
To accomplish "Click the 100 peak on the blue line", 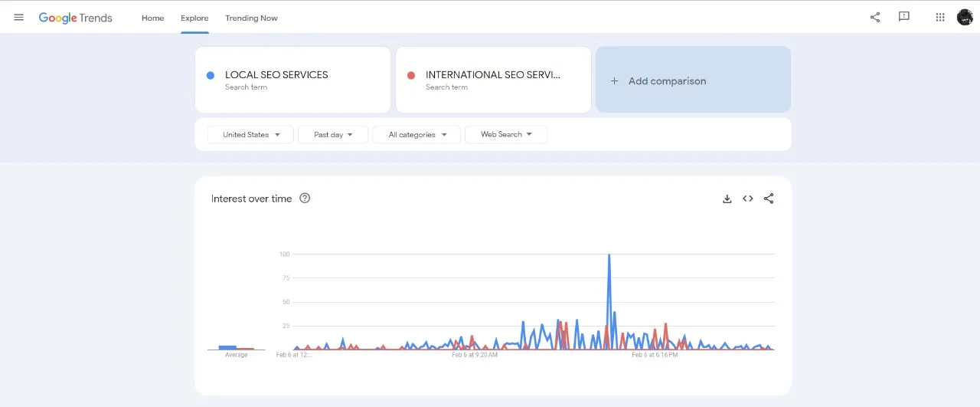I will pyautogui.click(x=609, y=255).
